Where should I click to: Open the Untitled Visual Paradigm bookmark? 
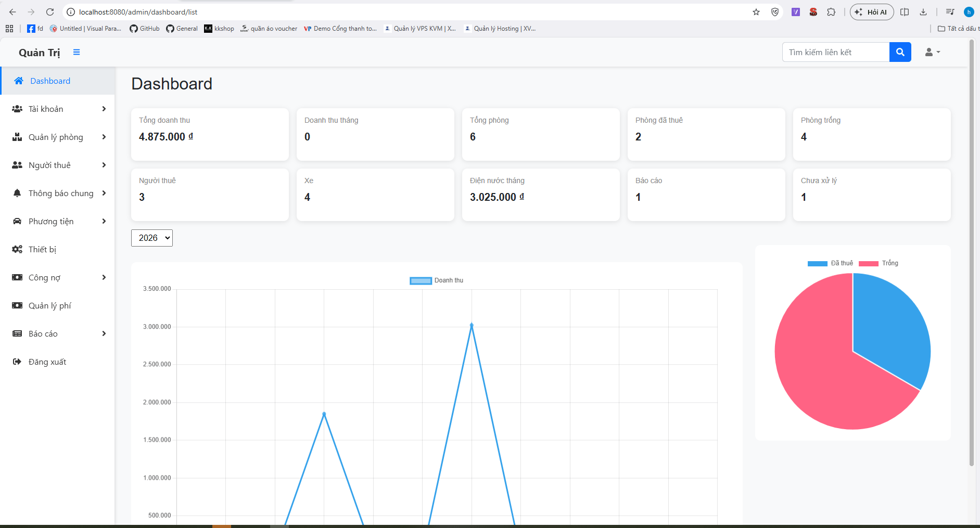click(85, 29)
